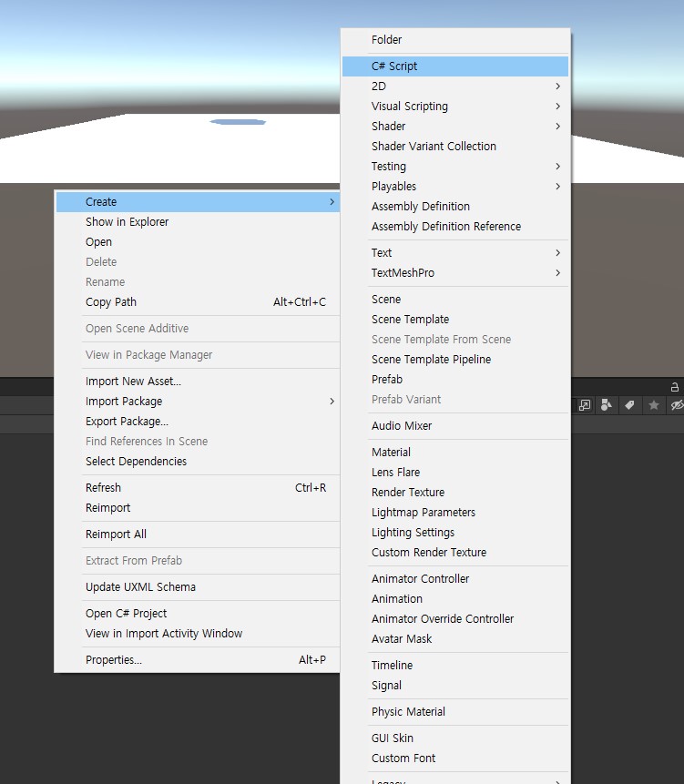The image size is (684, 784).
Task: Select Assembly Definition Reference
Action: [455, 227]
